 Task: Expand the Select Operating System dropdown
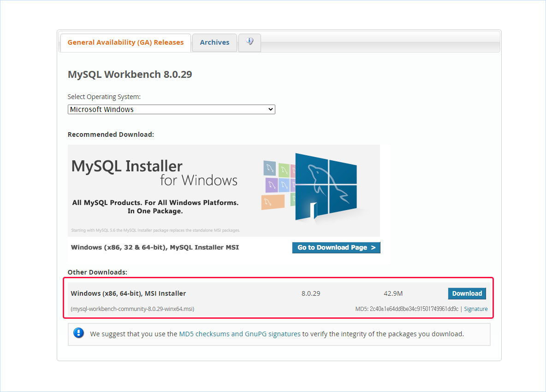pyautogui.click(x=172, y=109)
